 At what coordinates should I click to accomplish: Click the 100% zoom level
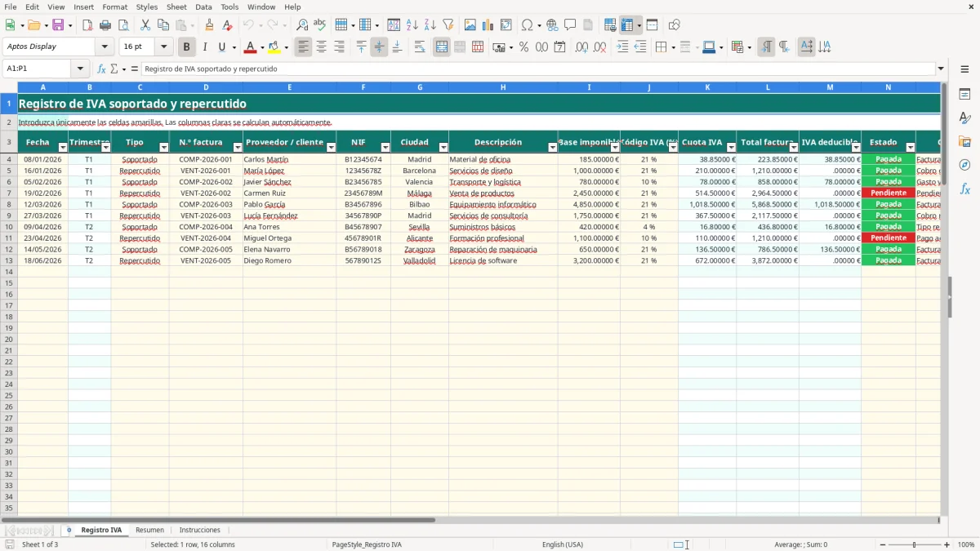(x=966, y=544)
